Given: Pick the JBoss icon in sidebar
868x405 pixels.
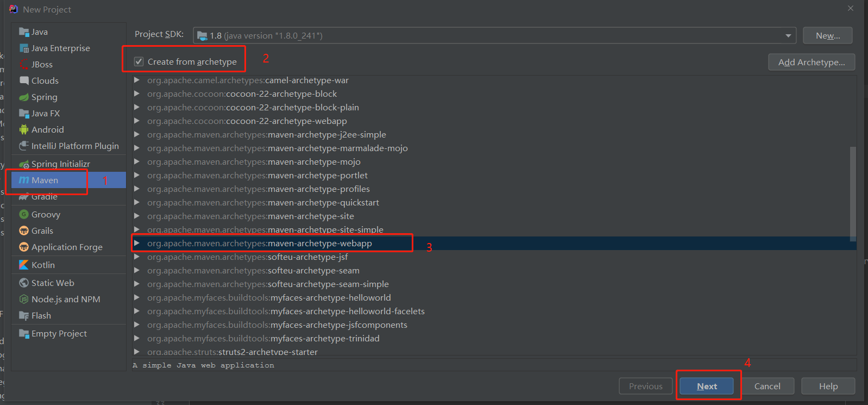Looking at the screenshot, I should click(24, 65).
